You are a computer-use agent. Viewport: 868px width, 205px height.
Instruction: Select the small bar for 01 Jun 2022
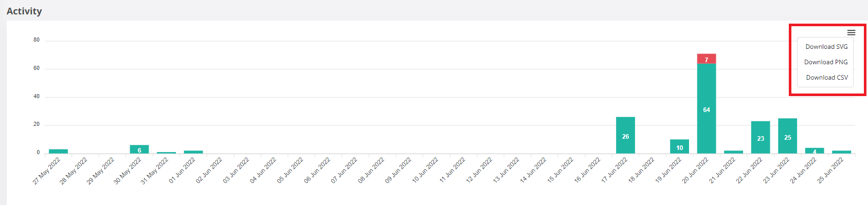pyautogui.click(x=193, y=152)
